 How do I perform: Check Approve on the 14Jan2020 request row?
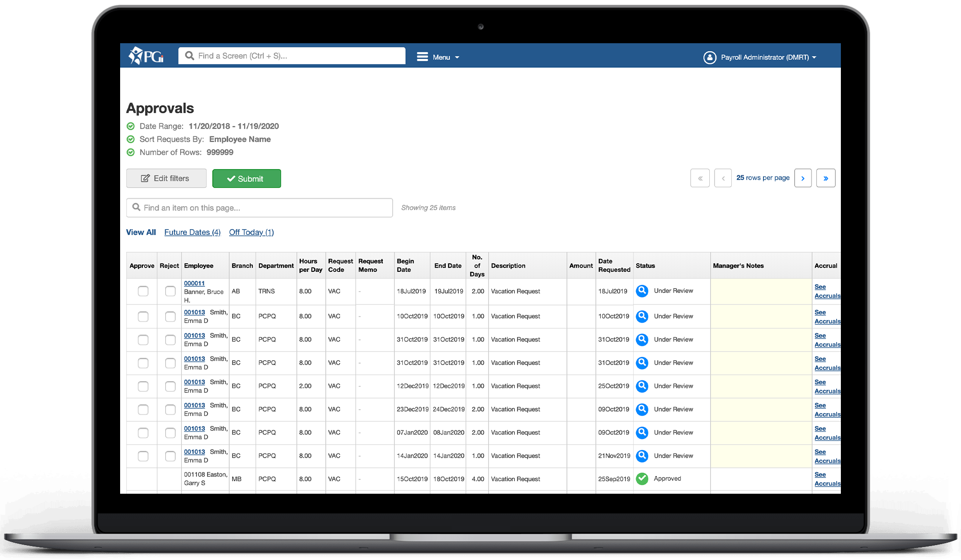pyautogui.click(x=142, y=456)
